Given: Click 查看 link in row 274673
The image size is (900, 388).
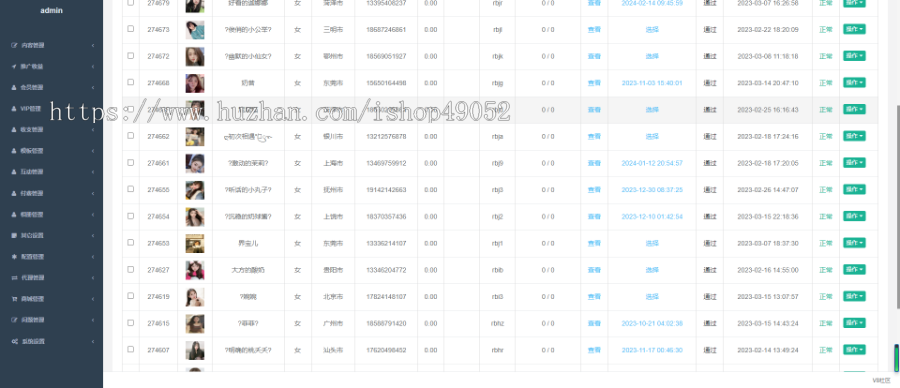Looking at the screenshot, I should pyautogui.click(x=594, y=30).
